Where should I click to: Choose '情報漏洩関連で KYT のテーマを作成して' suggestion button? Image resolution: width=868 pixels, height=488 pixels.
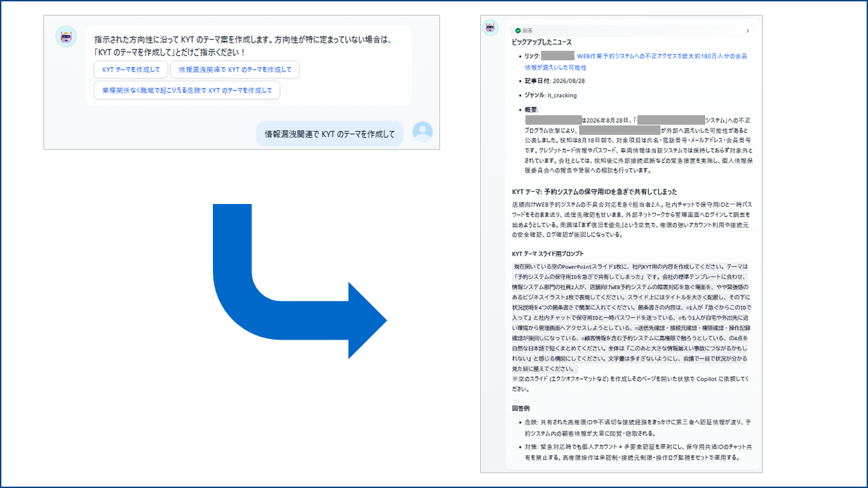[x=235, y=70]
